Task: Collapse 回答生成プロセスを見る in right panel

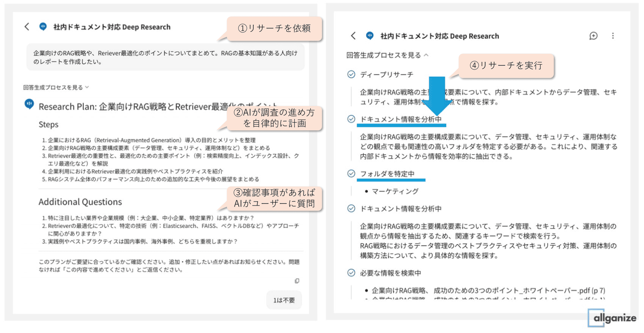Action: click(x=387, y=55)
